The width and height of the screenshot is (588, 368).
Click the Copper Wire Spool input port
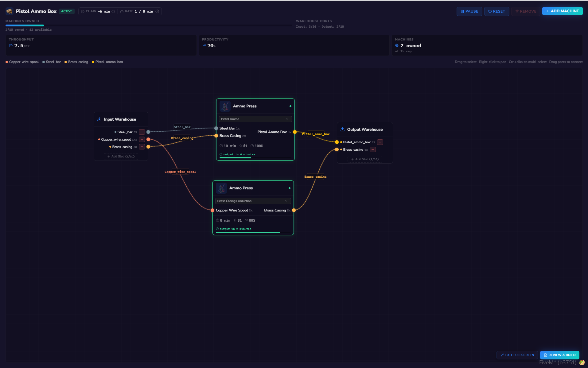click(x=212, y=210)
